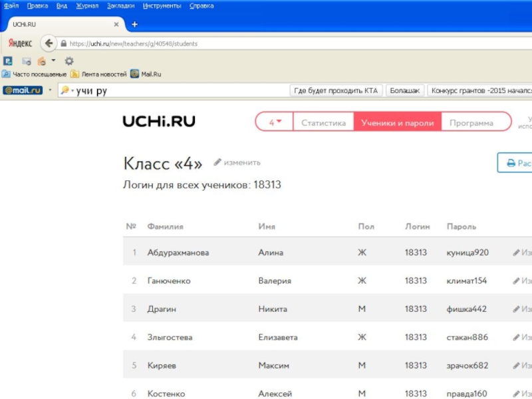Expand the class "4" dropdown selector
This screenshot has height=399, width=532.
click(x=275, y=122)
